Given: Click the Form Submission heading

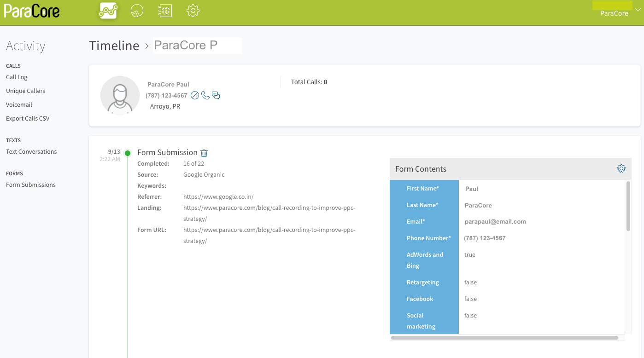Looking at the screenshot, I should (167, 152).
